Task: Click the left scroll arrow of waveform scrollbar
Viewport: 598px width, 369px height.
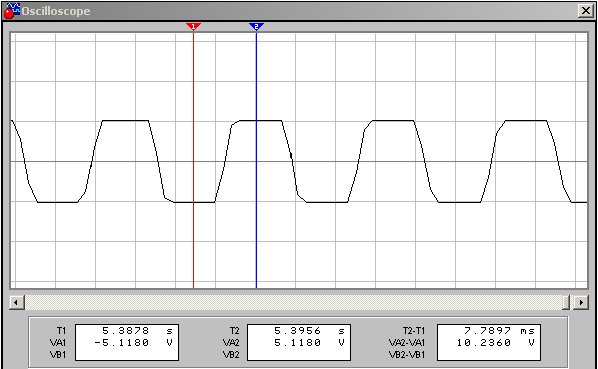Action: [16, 303]
